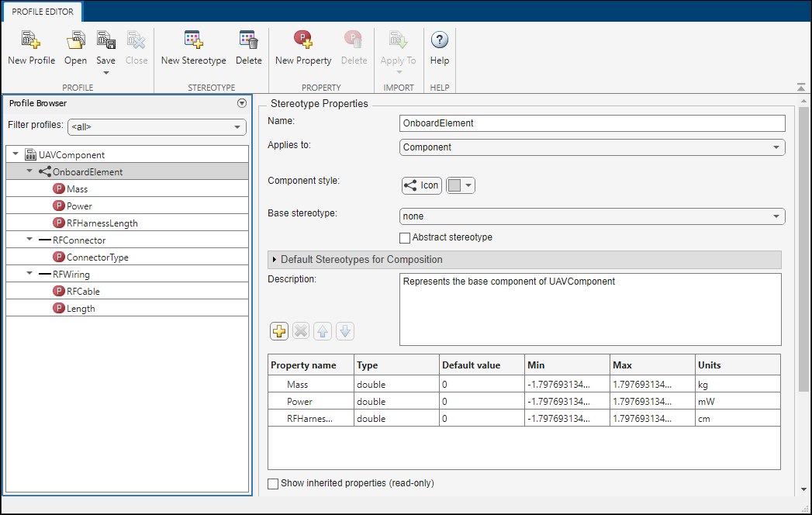Image resolution: width=812 pixels, height=515 pixels.
Task: Open the Applies to dropdown
Action: (593, 147)
